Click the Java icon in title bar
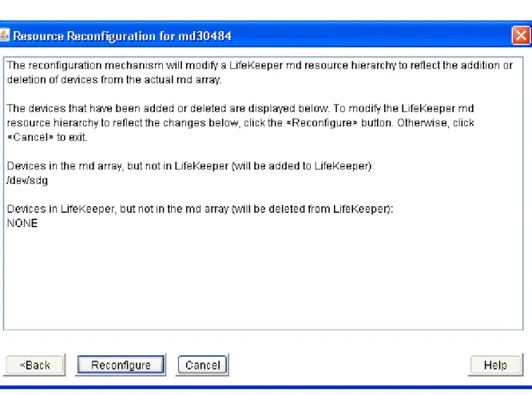The image size is (532, 395). tap(4, 35)
